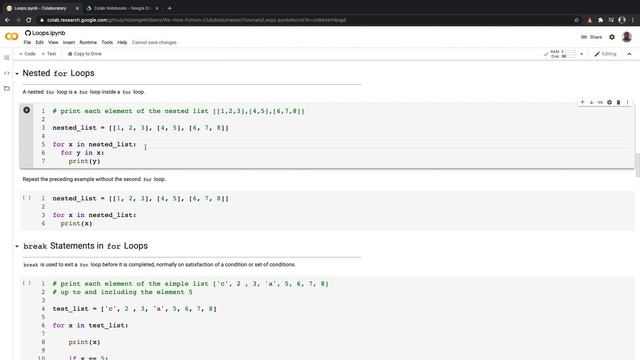Open the code snippets sidebar icon
The height and width of the screenshot is (360, 640).
click(x=7, y=73)
